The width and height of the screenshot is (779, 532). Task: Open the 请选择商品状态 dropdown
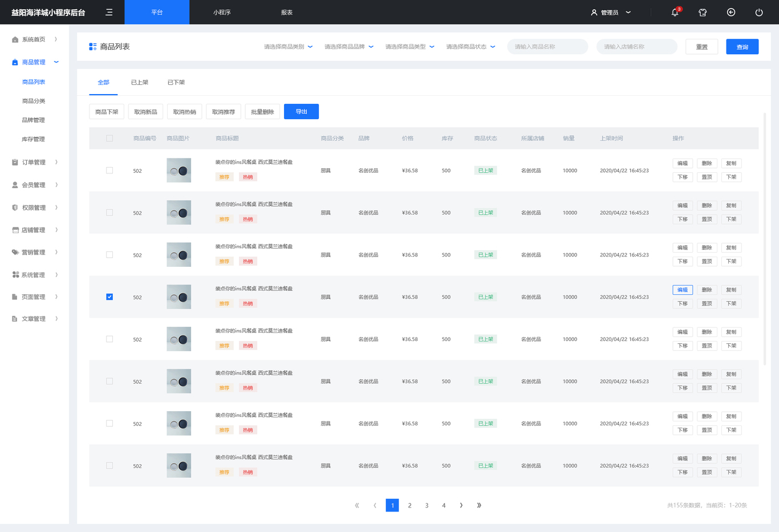tap(470, 47)
